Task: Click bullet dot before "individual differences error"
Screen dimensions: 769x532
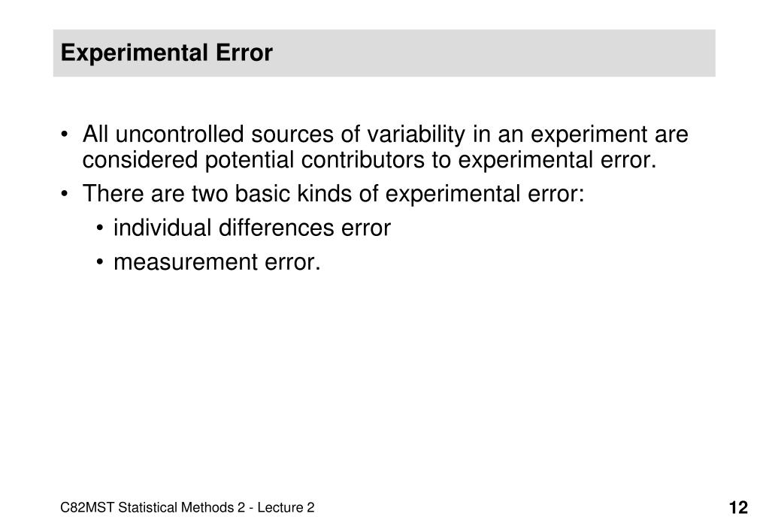Action: (x=99, y=228)
